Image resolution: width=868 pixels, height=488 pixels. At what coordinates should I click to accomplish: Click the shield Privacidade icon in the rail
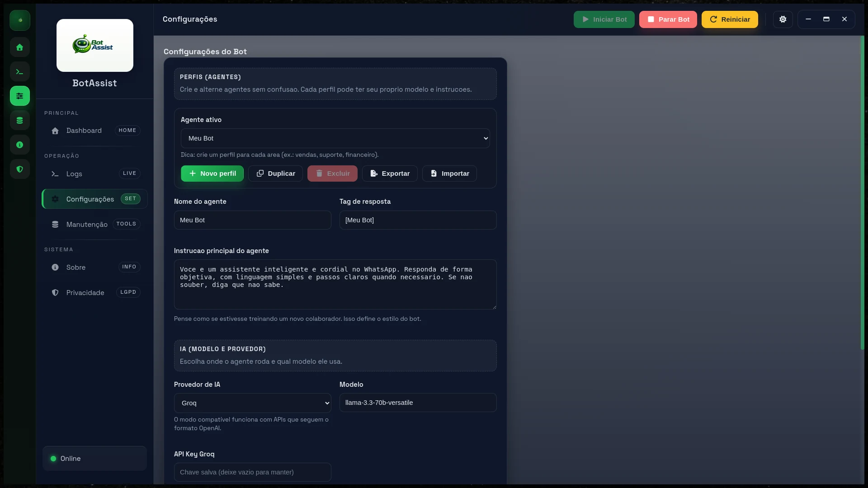19,169
